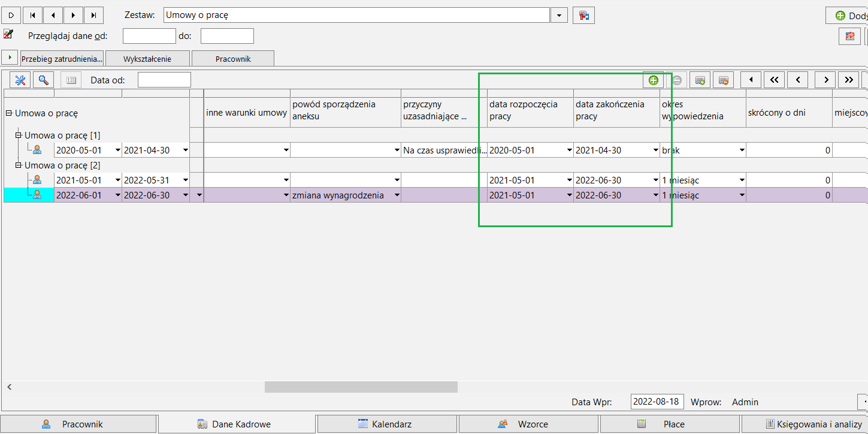Open the brak okres wypowiedzenia dropdown
This screenshot has height=434, width=868.
(742, 150)
